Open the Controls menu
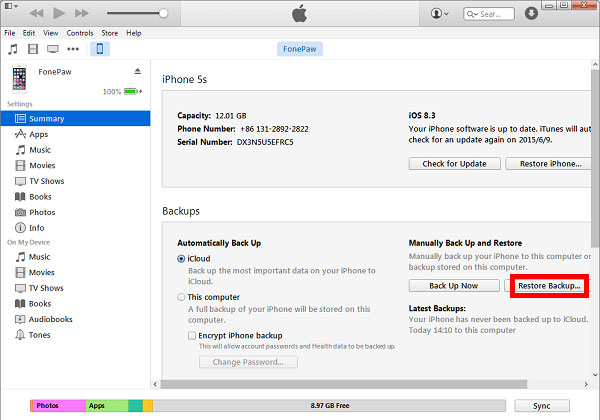 click(x=80, y=33)
